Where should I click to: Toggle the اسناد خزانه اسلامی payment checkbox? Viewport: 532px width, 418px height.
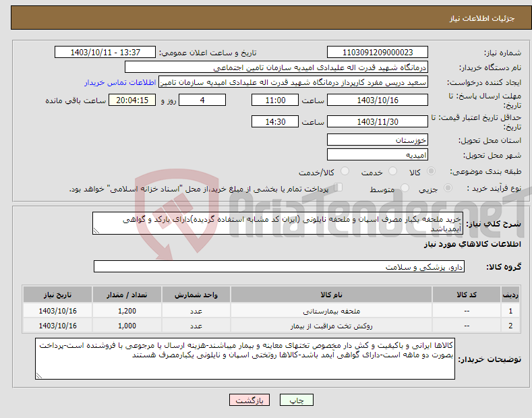[338, 187]
